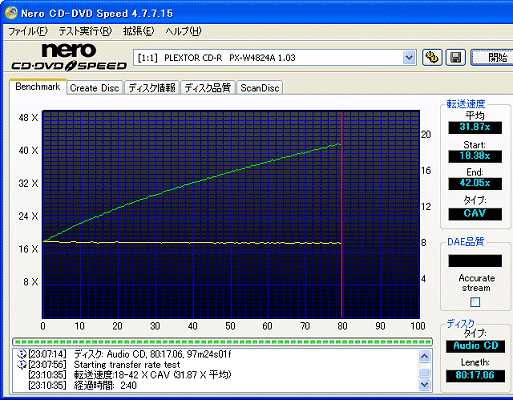This screenshot has height=400, width=513.
Task: Click the green transfer rate curve
Action: [193, 182]
